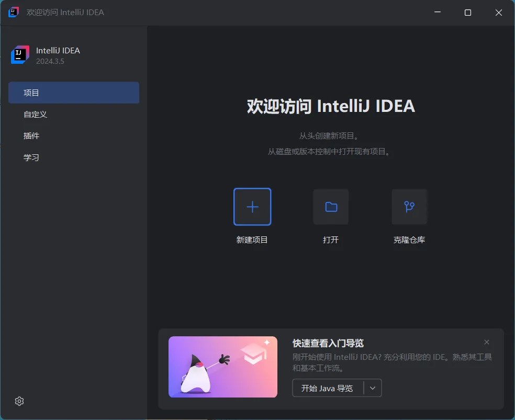
Task: Click the 新建项目 label
Action: pos(252,240)
